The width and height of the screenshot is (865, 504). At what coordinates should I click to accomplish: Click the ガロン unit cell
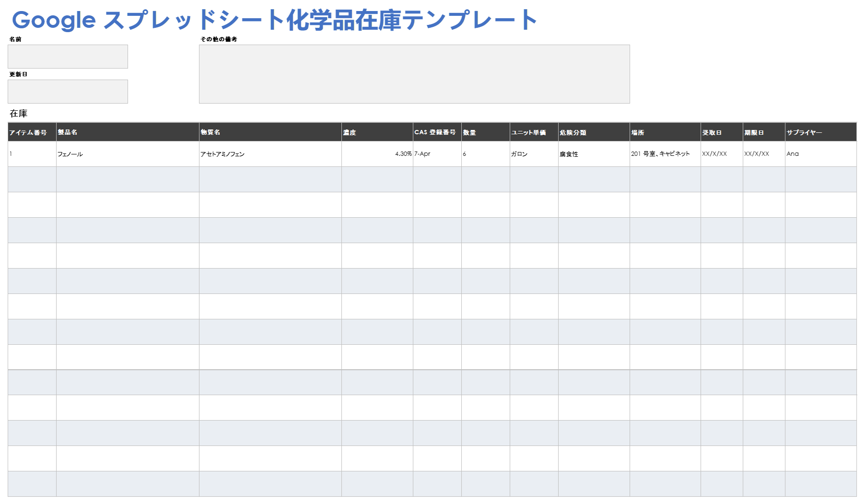coord(534,154)
